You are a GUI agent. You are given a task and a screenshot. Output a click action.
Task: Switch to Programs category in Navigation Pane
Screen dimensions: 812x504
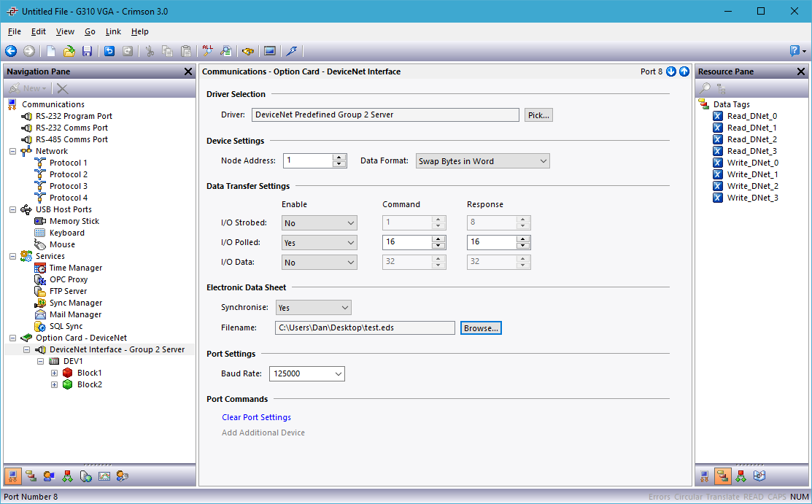click(67, 476)
